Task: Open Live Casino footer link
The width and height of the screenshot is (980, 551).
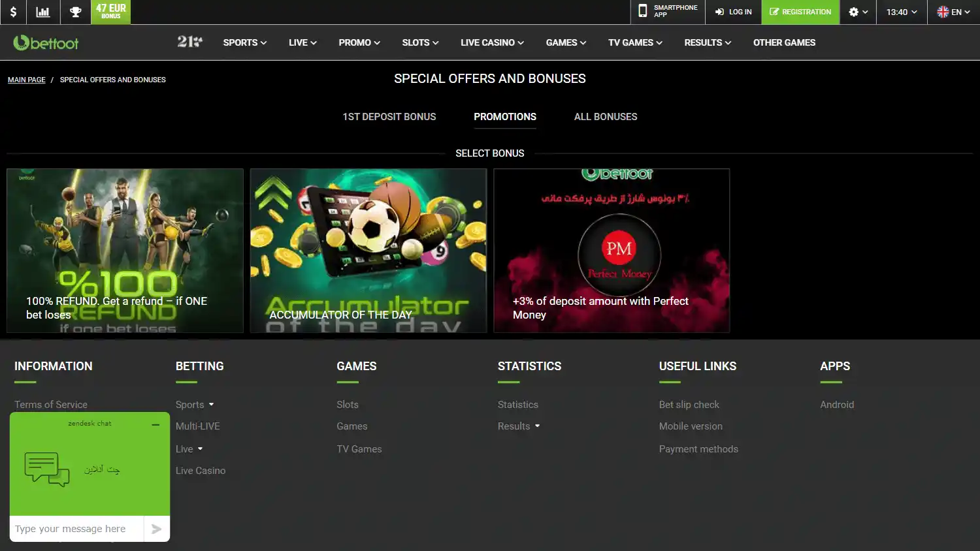Action: pyautogui.click(x=201, y=471)
